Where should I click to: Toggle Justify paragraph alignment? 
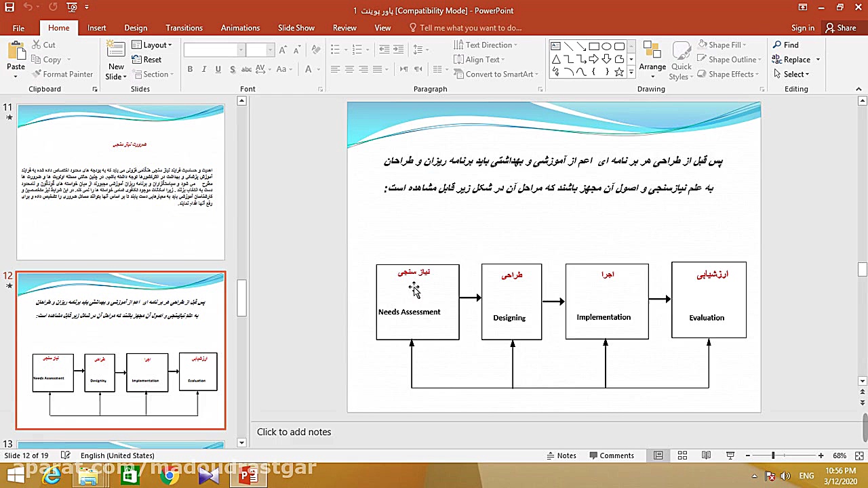378,69
